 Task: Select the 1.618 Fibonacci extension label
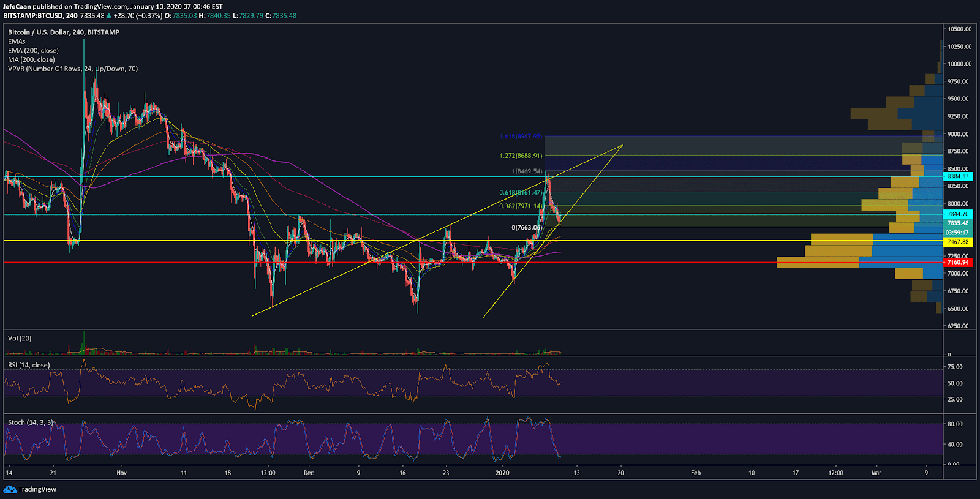[x=521, y=137]
